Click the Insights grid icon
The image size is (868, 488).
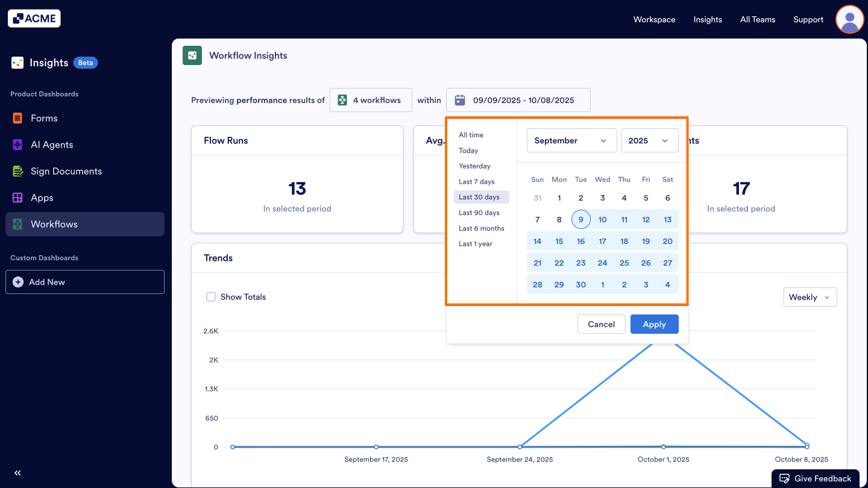pyautogui.click(x=16, y=62)
